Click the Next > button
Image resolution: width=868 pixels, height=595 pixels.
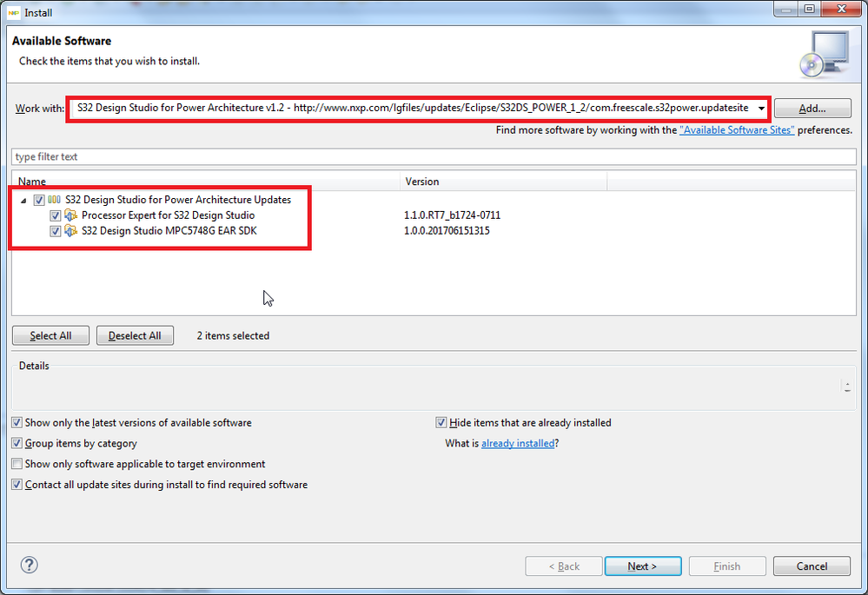pos(643,566)
